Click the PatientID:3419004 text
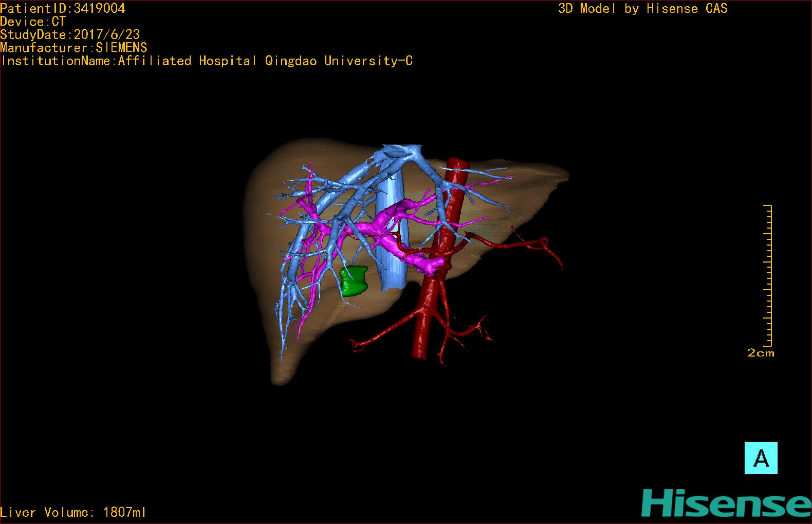This screenshot has height=524, width=812. pyautogui.click(x=63, y=8)
